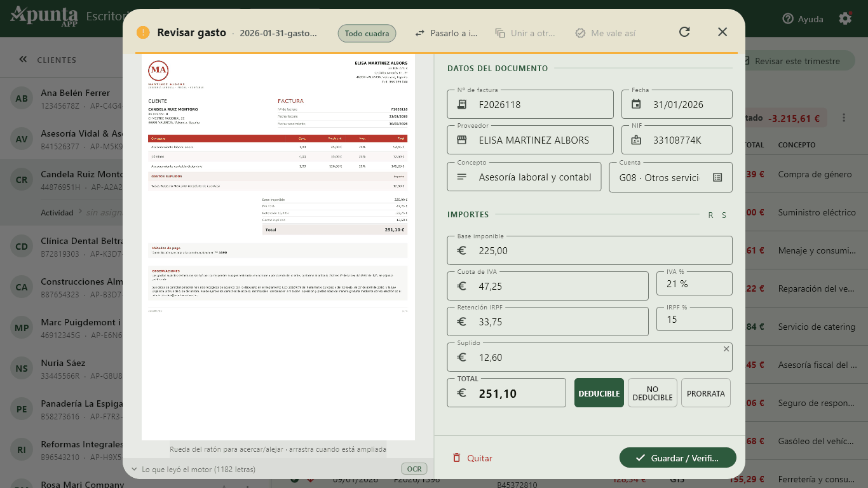Click the lines icon in Concepto field

click(x=462, y=177)
